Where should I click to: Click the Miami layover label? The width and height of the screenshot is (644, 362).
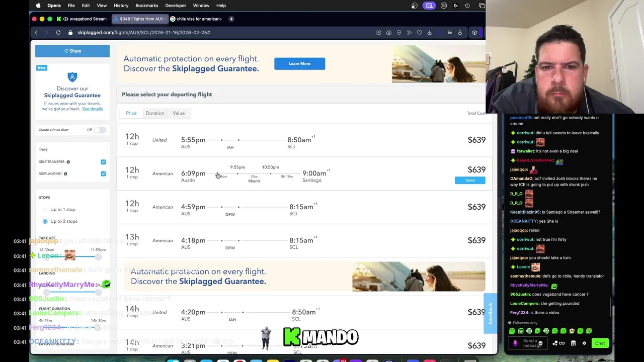point(254,181)
